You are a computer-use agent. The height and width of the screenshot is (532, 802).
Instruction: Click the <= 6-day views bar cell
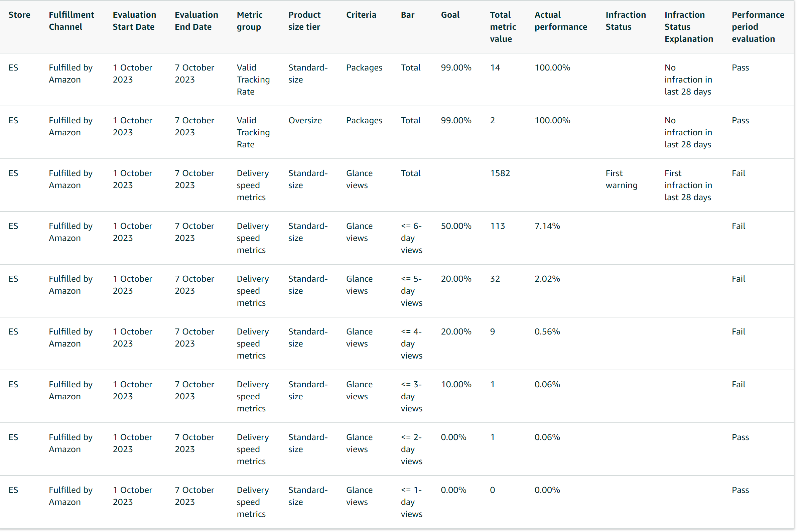[x=411, y=238]
